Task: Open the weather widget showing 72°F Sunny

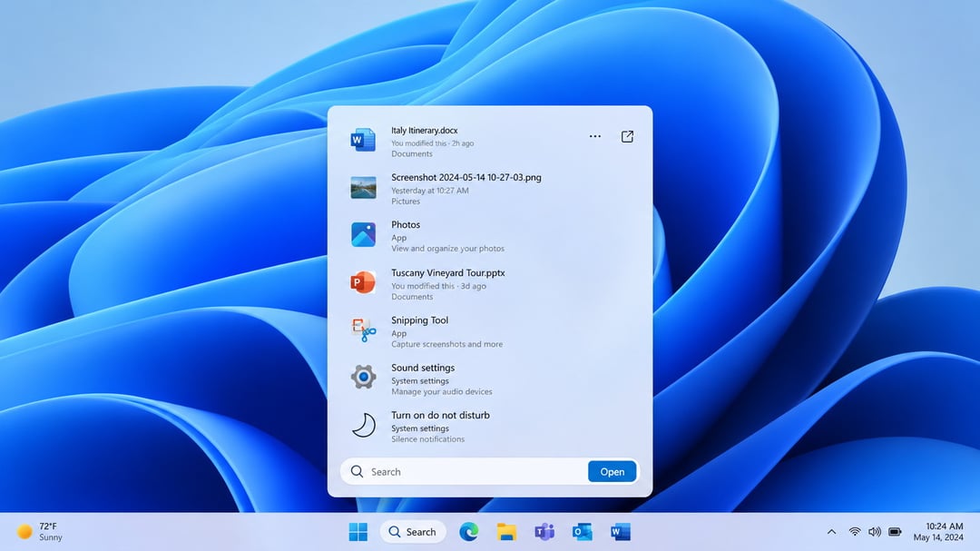Action: (41, 532)
